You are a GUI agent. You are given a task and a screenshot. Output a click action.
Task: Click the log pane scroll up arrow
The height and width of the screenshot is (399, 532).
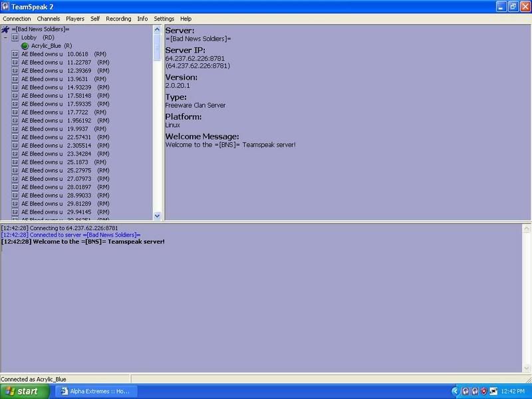click(x=526, y=229)
